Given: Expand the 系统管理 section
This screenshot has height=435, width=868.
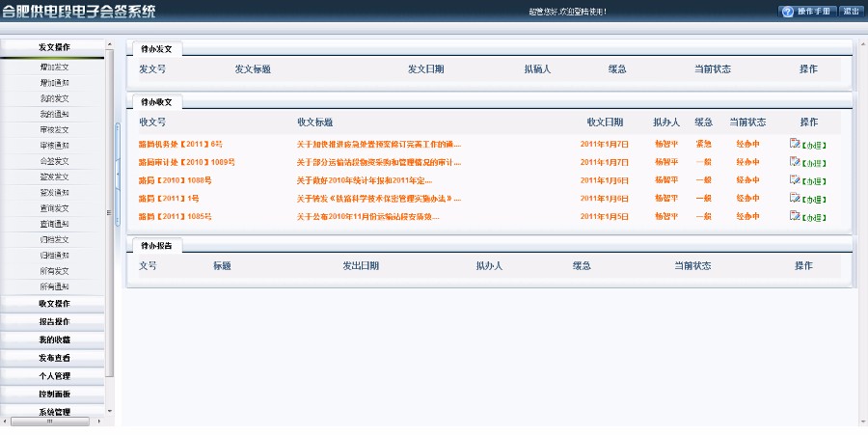Looking at the screenshot, I should [x=52, y=412].
